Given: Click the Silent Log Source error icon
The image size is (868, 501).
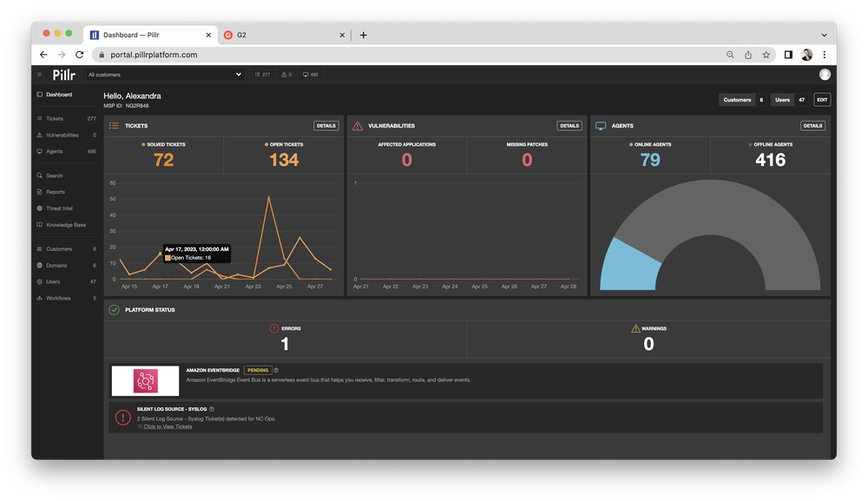Looking at the screenshot, I should [x=122, y=417].
